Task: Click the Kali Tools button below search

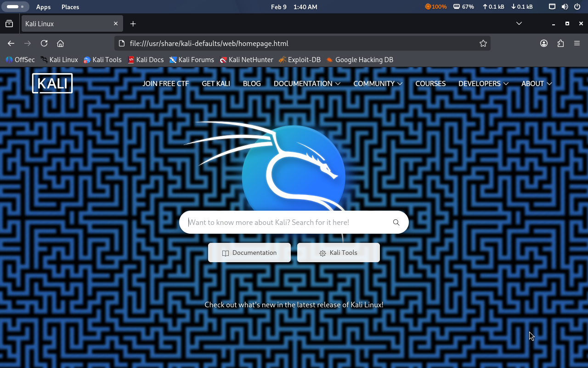Action: 339,253
